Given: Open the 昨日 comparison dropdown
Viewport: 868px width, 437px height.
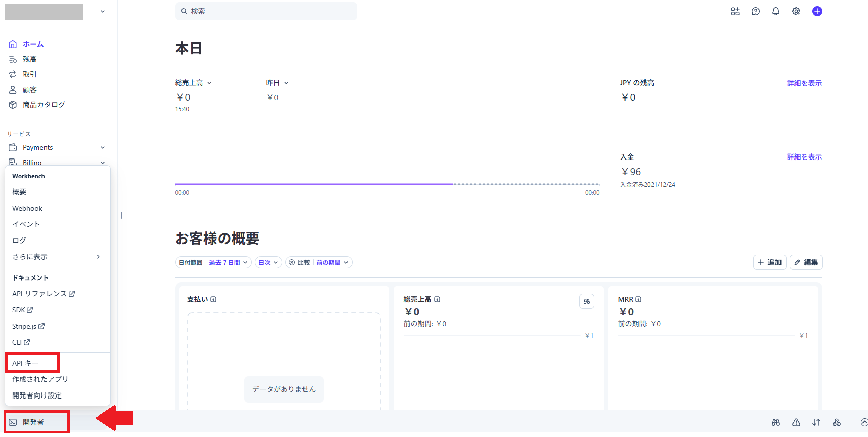Looking at the screenshot, I should (277, 83).
